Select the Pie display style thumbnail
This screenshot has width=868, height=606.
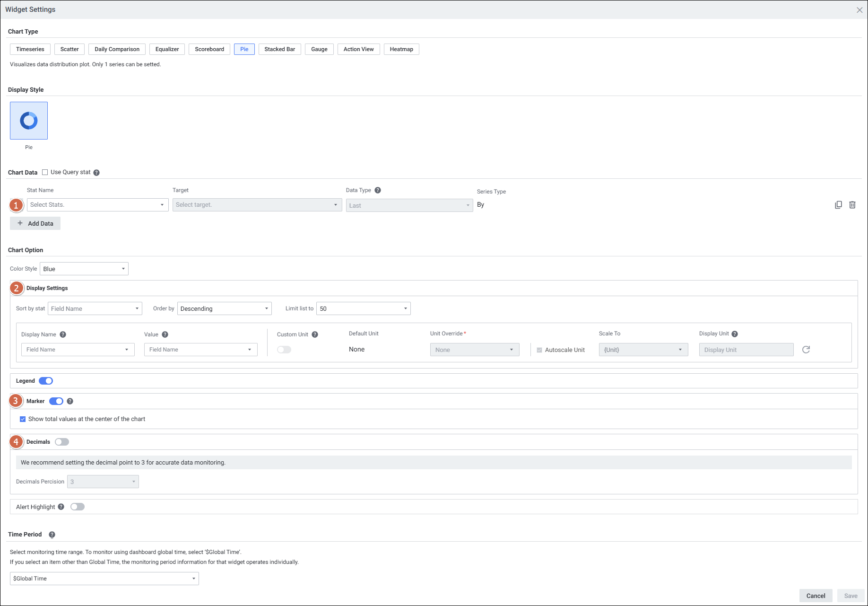tap(29, 121)
